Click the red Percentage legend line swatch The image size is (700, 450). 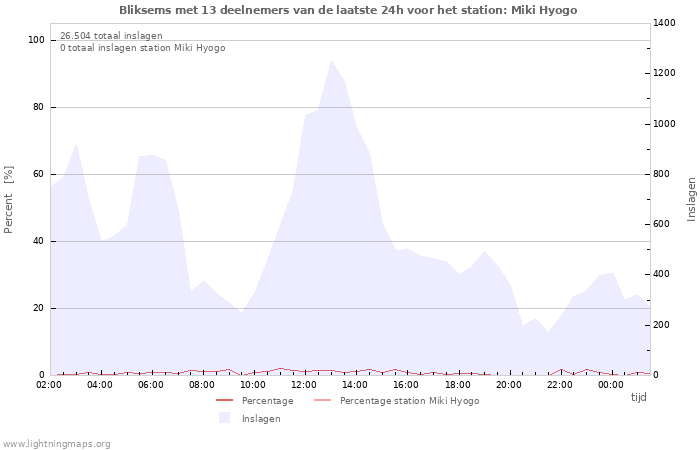tap(224, 401)
